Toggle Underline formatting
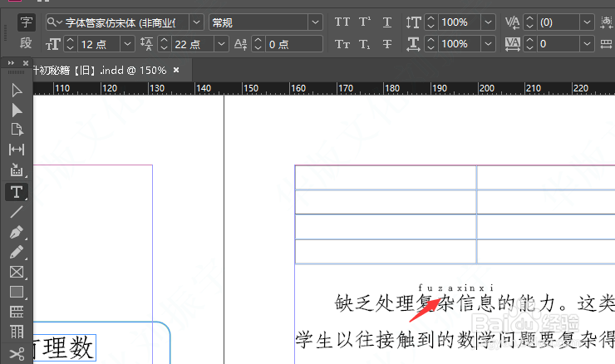 387,22
